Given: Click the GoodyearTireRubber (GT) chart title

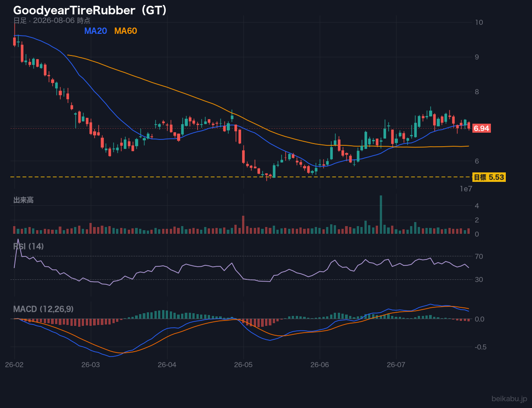Looking at the screenshot, I should [x=90, y=10].
